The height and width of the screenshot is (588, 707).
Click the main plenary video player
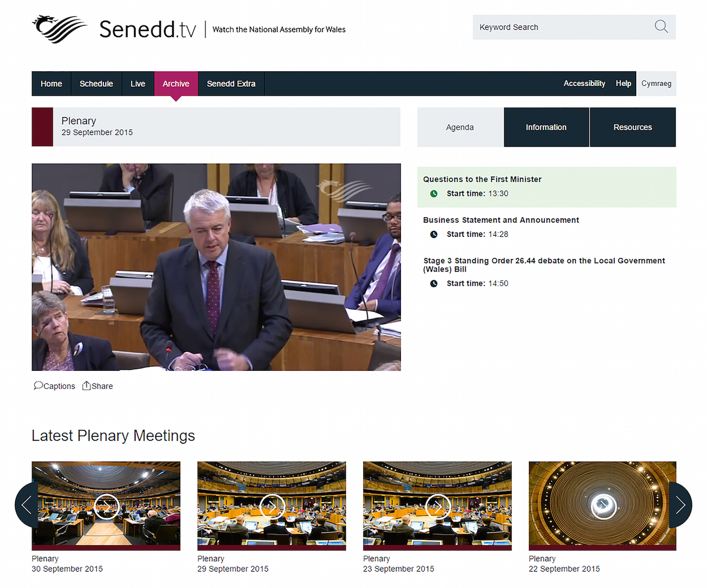[x=216, y=267]
